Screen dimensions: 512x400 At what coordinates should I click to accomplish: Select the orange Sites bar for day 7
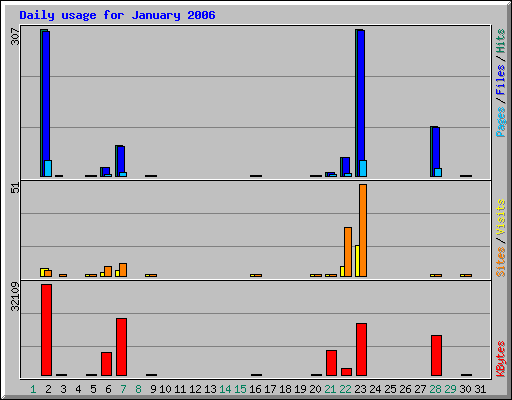(x=123, y=270)
